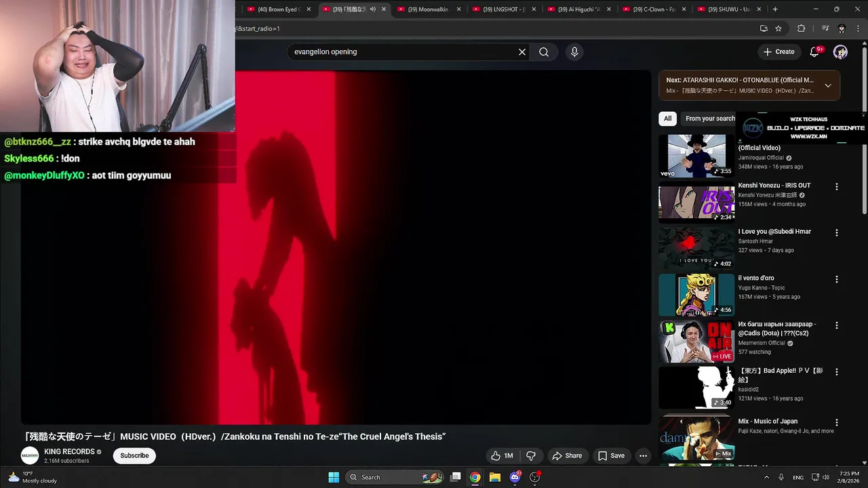Select the All filter chip
This screenshot has width=868, height=488.
tap(667, 119)
